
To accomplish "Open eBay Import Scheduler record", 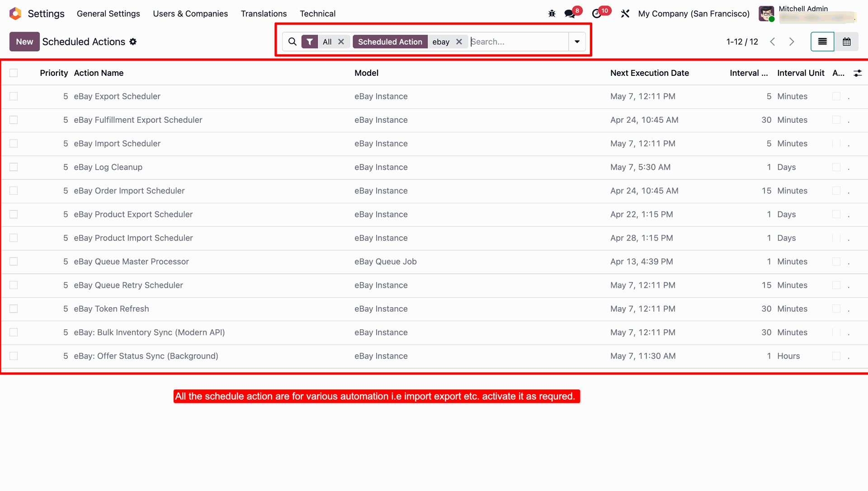I will 117,144.
